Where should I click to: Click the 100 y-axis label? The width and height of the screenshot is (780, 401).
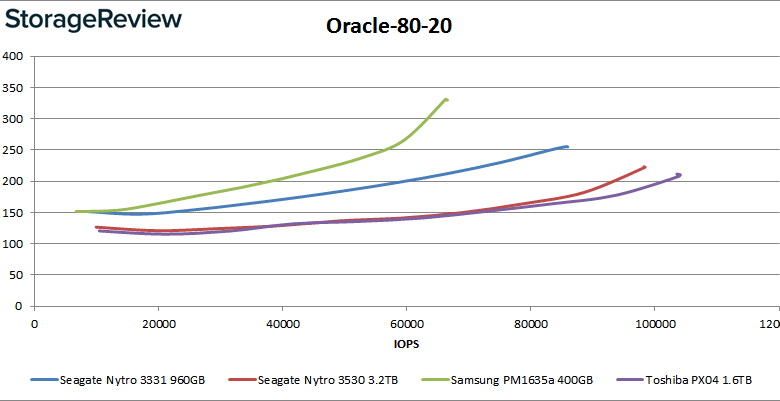[12, 243]
